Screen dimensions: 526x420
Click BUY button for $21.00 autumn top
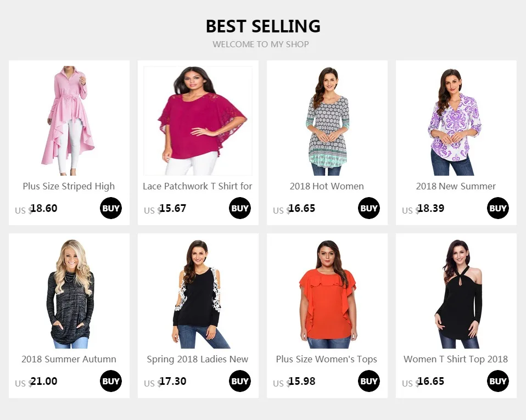tap(111, 381)
